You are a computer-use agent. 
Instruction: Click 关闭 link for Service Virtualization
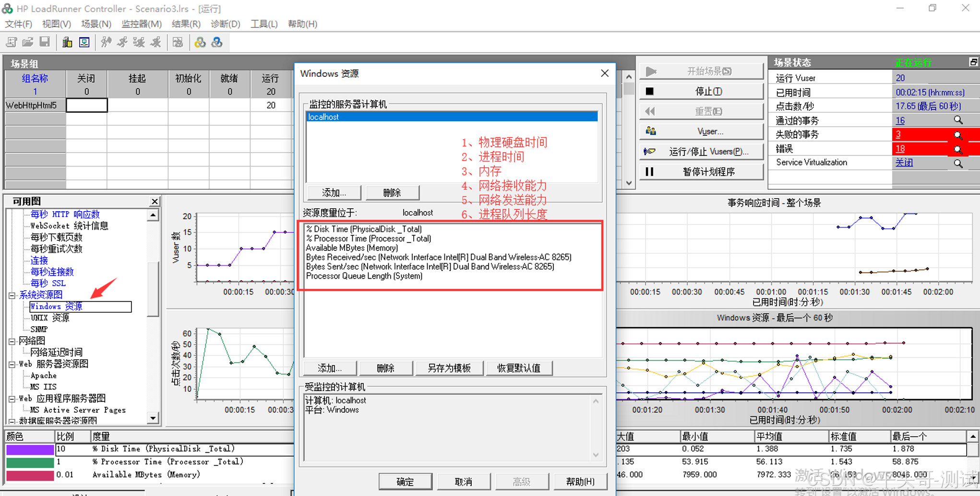pyautogui.click(x=904, y=163)
